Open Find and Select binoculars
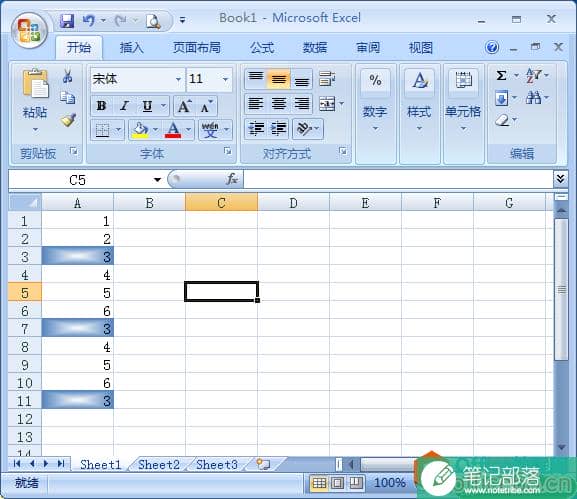The width and height of the screenshot is (577, 499). coord(534,98)
